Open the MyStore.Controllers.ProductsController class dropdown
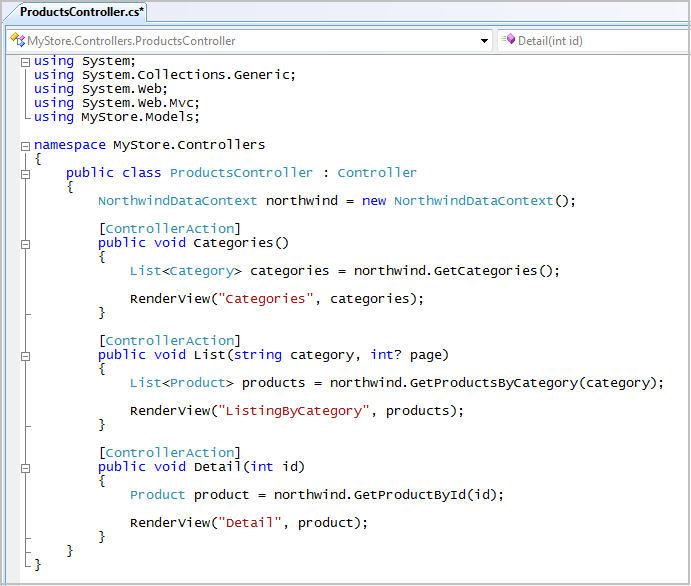The height and width of the screenshot is (586, 691). click(x=249, y=41)
